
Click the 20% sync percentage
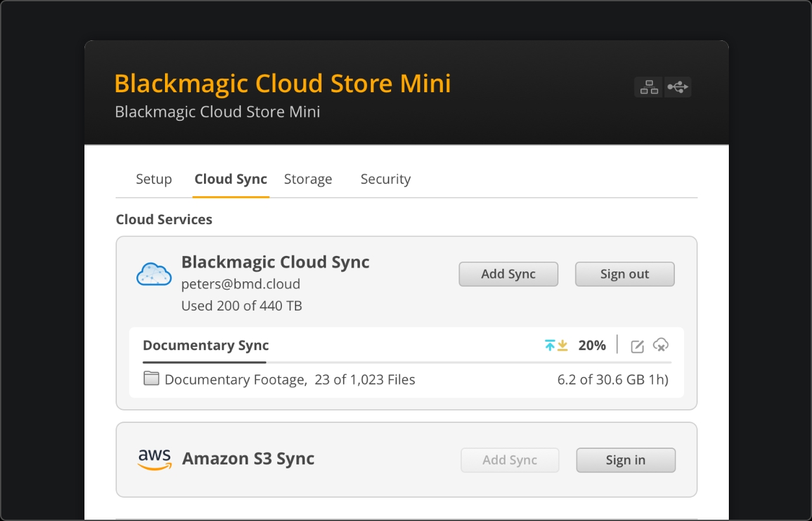(592, 346)
